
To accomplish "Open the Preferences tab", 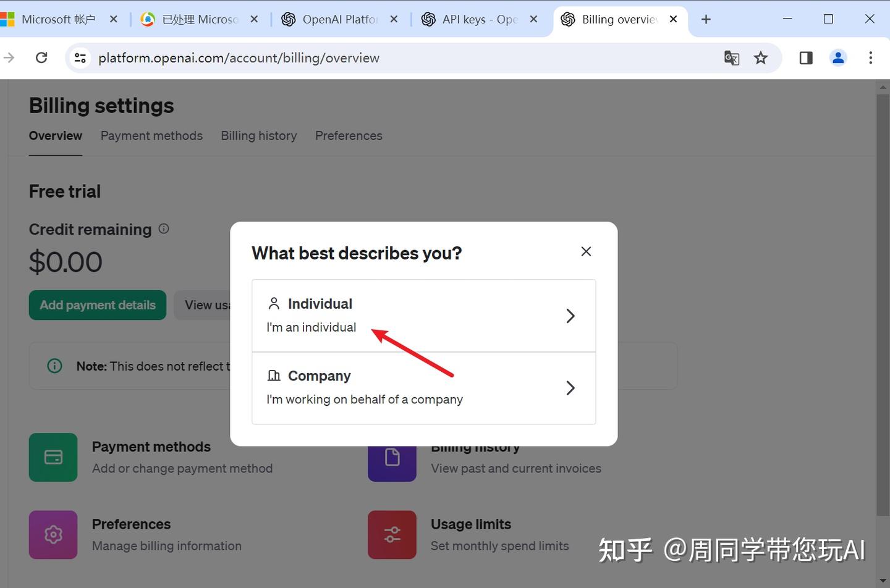I will (x=349, y=136).
